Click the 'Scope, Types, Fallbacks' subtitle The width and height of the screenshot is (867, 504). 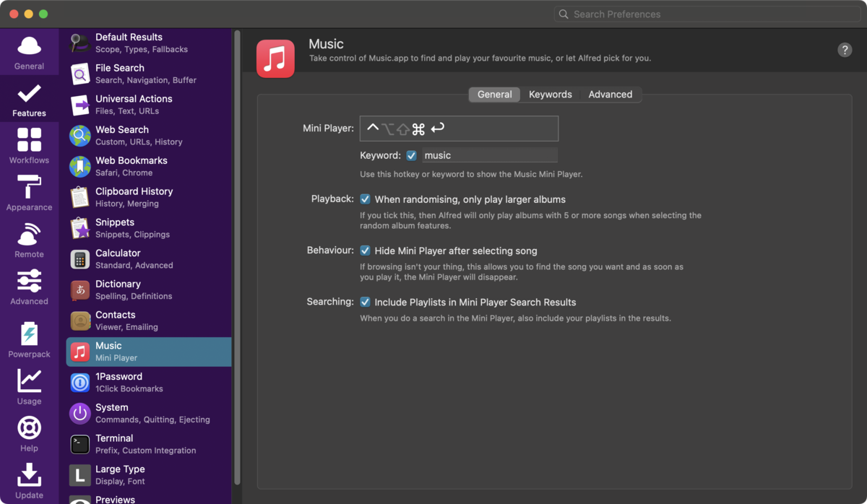[x=142, y=49]
